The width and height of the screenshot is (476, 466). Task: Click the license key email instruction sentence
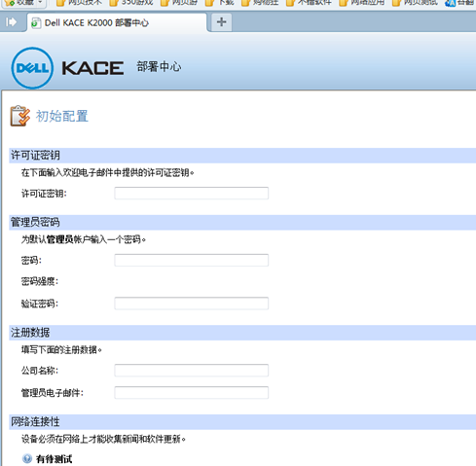click(108, 172)
